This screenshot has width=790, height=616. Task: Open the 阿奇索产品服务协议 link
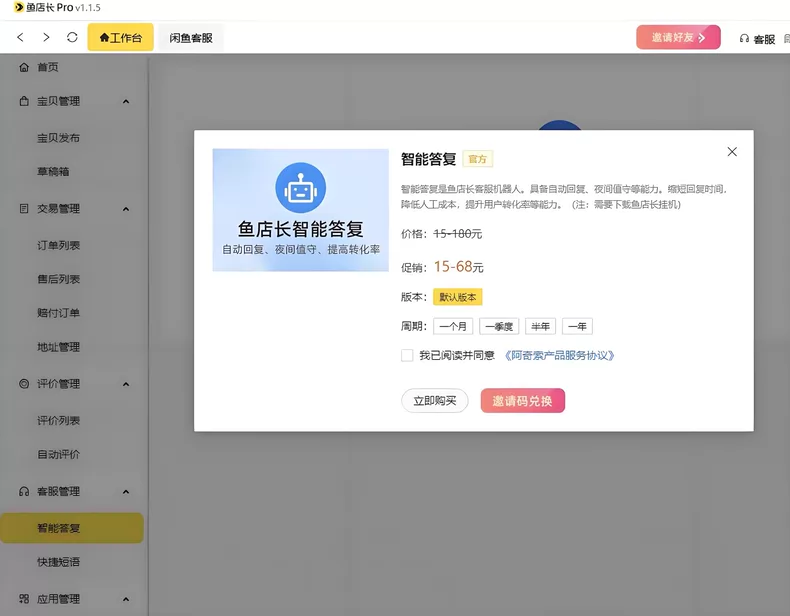click(559, 356)
